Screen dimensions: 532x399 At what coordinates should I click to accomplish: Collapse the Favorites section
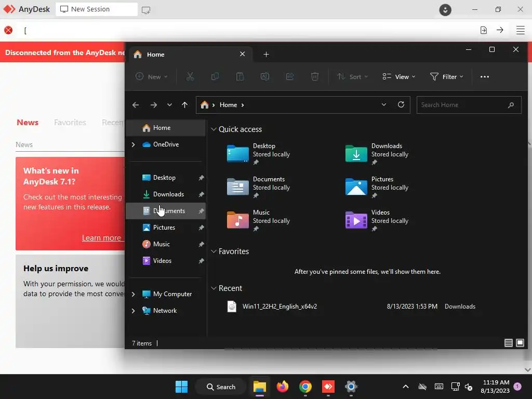[x=214, y=251]
